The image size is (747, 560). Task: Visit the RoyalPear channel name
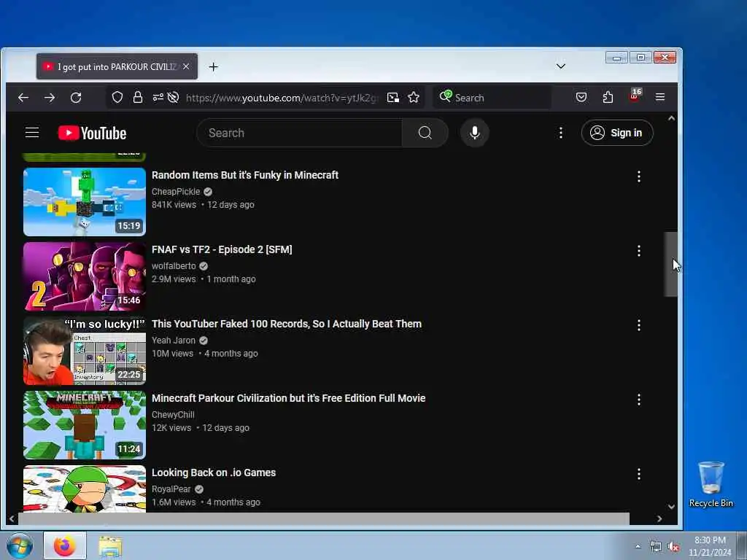[x=171, y=489]
